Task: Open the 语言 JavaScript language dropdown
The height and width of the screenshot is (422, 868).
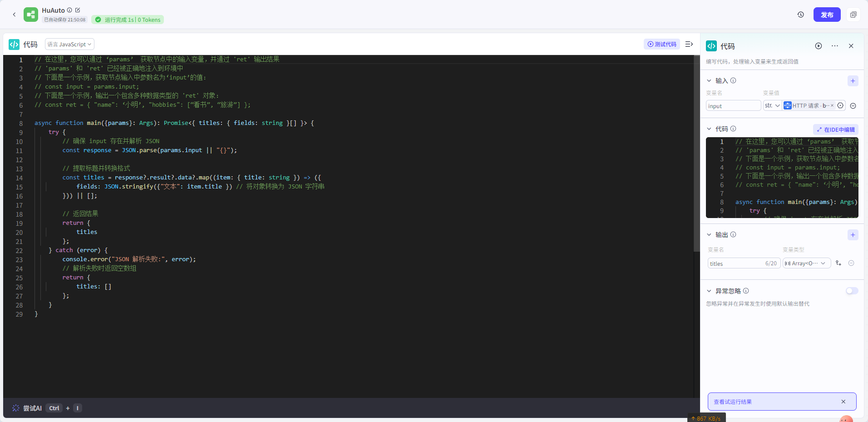Action: (x=69, y=44)
